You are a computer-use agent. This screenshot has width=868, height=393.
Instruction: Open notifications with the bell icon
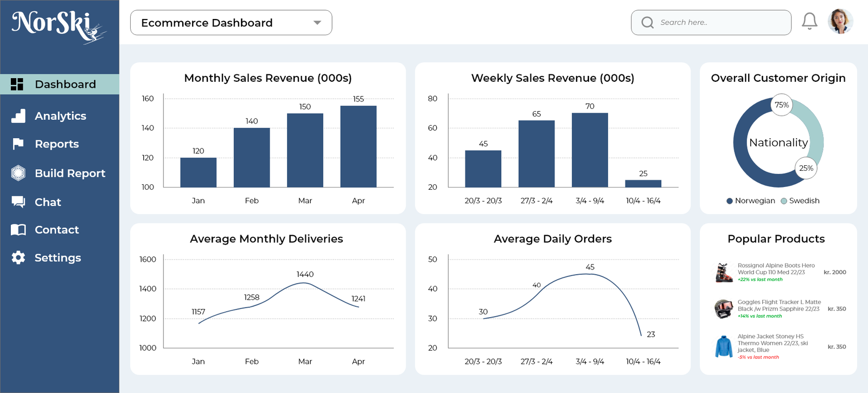(809, 22)
